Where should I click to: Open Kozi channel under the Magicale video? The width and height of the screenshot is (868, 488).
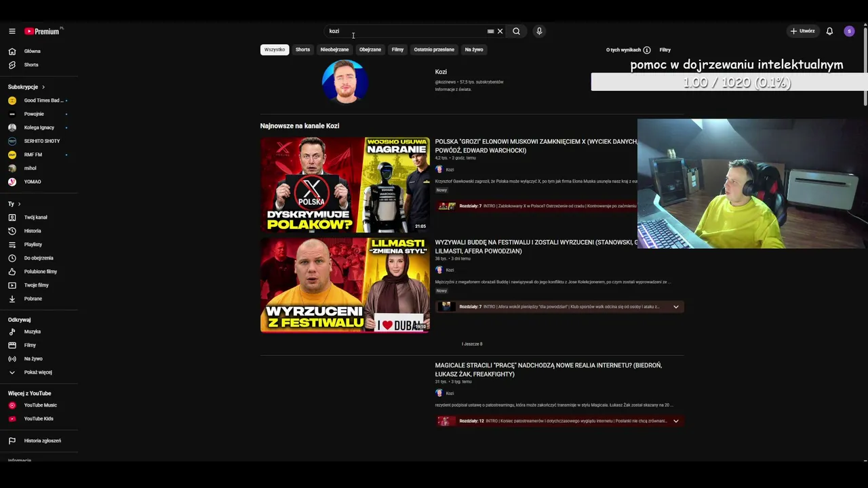pos(445,393)
